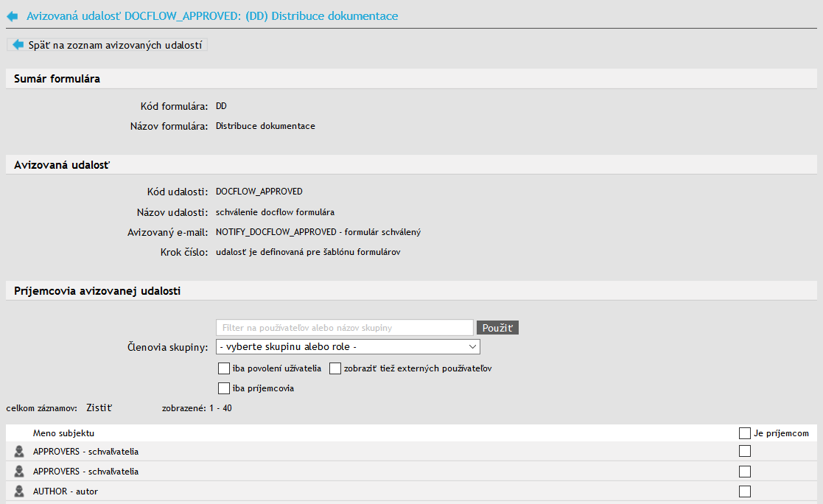Mark AUTHOR - autor as recipient
The image size is (823, 504).
(x=745, y=491)
